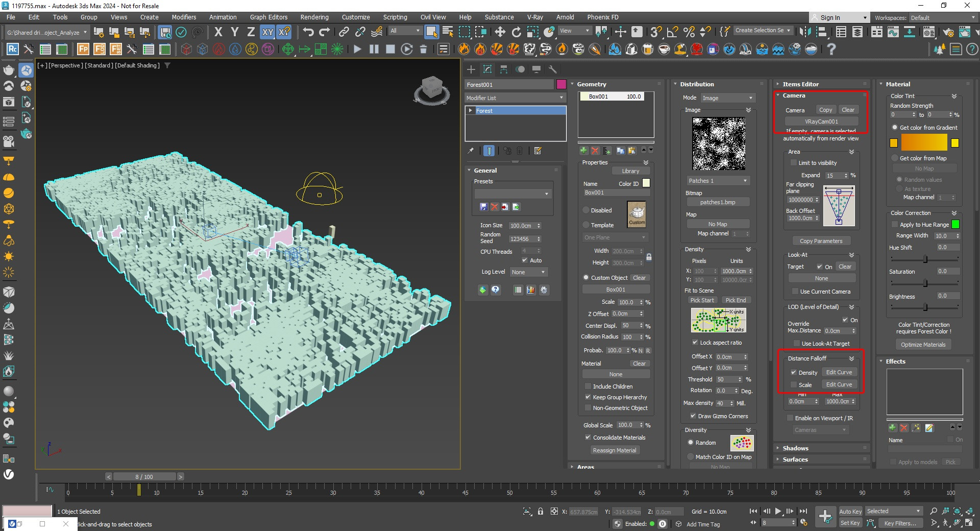
Task: Toggle the Percent Snap icon
Action: click(x=689, y=32)
